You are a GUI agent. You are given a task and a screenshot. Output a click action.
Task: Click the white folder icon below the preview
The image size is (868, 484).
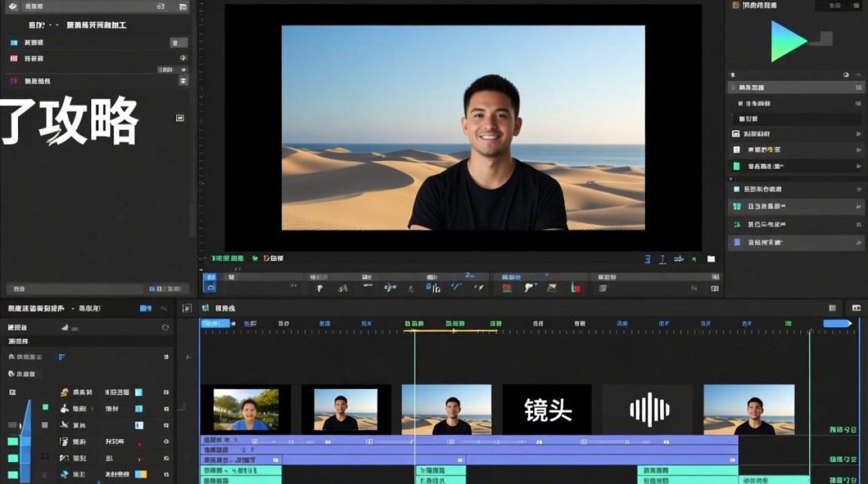[711, 259]
